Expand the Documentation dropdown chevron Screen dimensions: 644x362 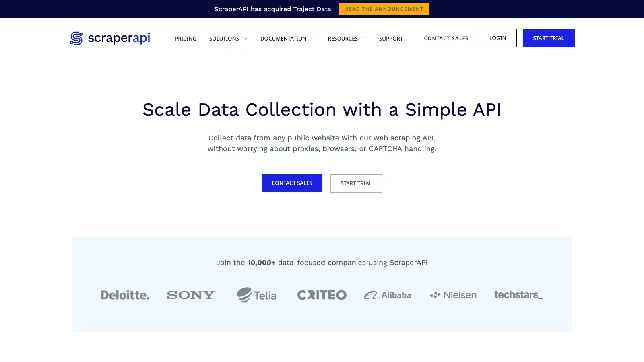pos(313,39)
